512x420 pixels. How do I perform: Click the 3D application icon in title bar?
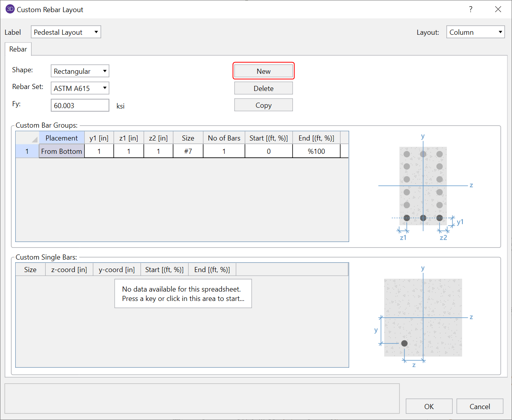(x=10, y=9)
